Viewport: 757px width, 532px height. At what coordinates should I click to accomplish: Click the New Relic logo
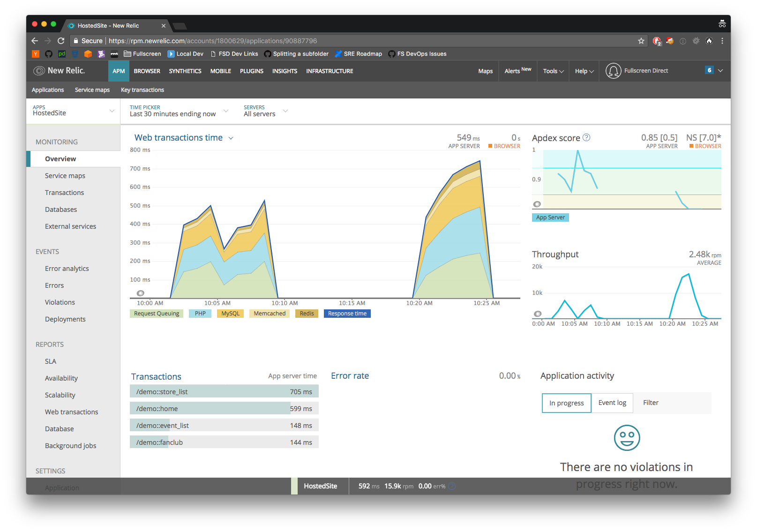tap(60, 71)
